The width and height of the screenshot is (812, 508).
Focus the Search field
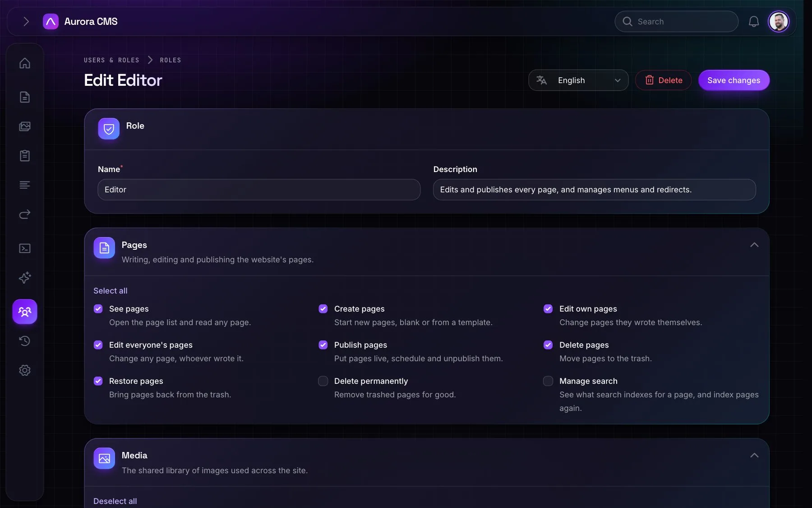tap(677, 21)
